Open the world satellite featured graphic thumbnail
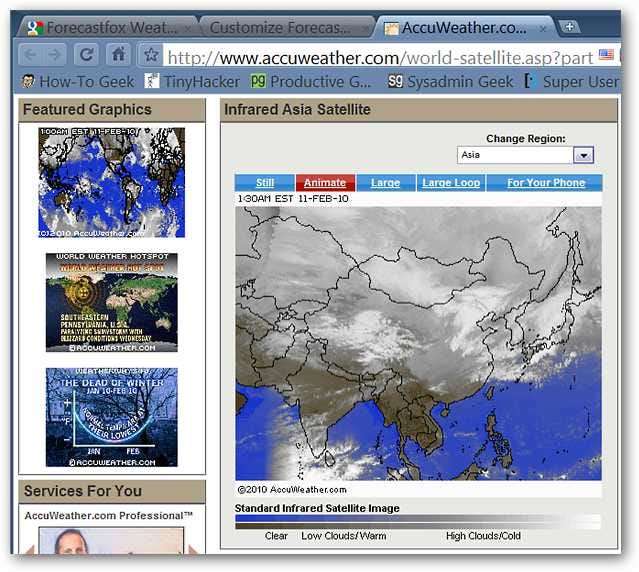The height and width of the screenshot is (572, 639). (111, 182)
